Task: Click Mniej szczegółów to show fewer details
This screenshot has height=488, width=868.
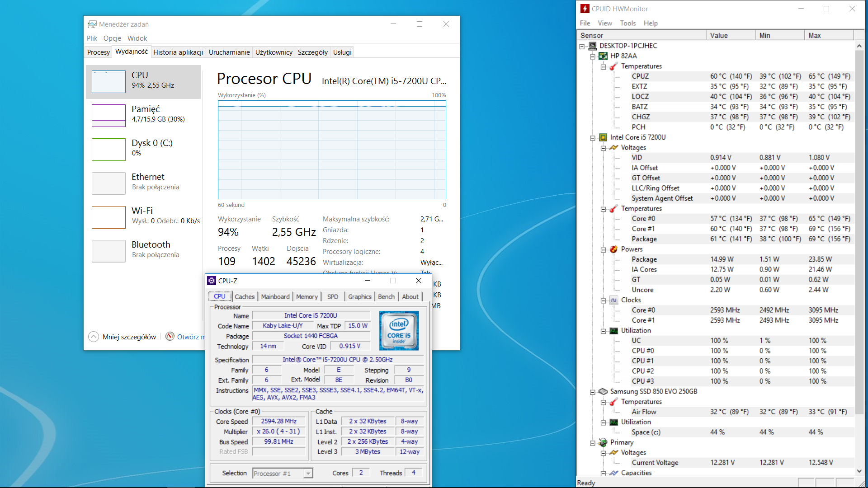Action: pos(129,337)
